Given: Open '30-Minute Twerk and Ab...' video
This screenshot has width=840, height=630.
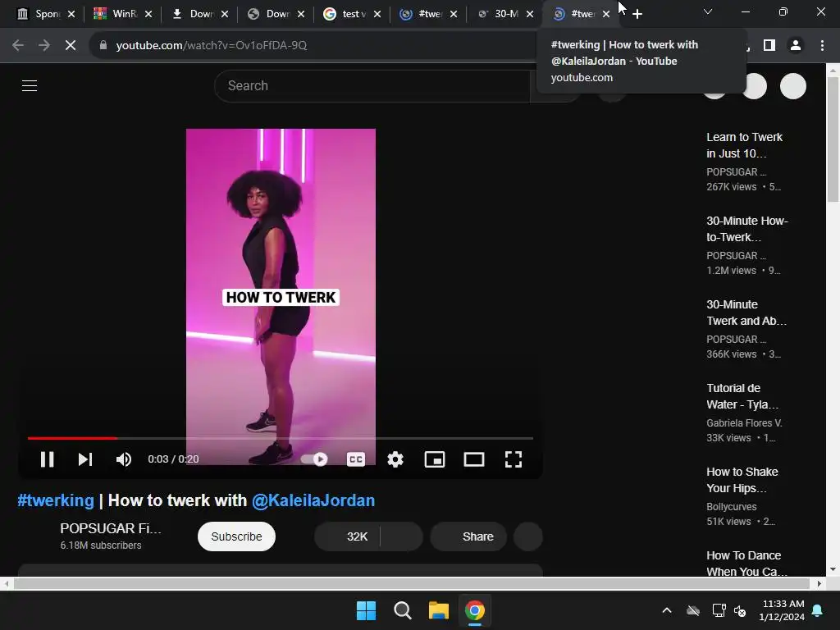Looking at the screenshot, I should pyautogui.click(x=746, y=313).
